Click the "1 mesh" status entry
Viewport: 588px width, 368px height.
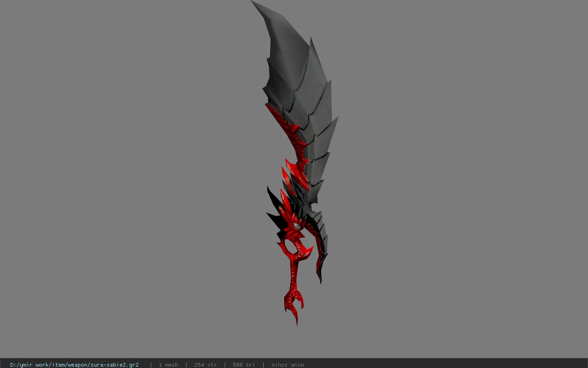[168, 365]
